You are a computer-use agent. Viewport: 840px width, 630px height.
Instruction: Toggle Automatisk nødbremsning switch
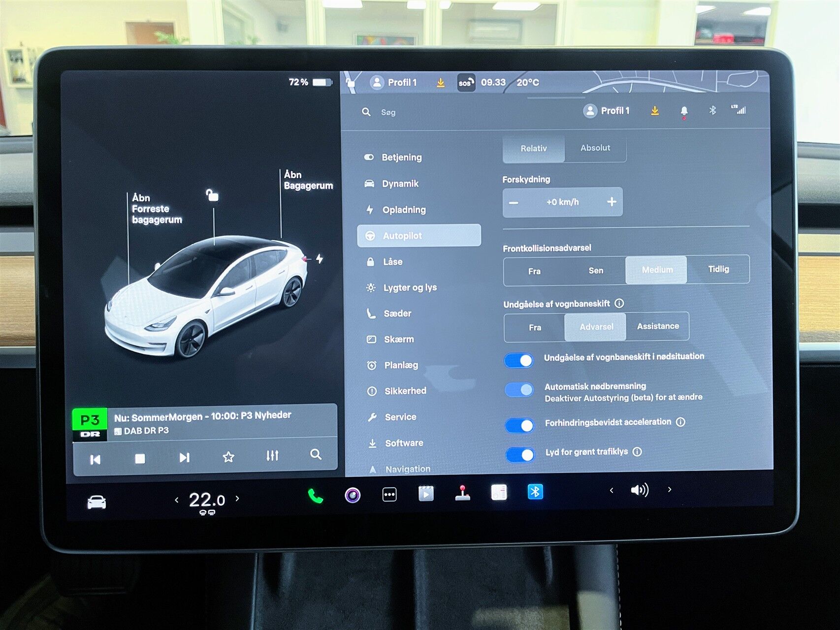click(519, 390)
